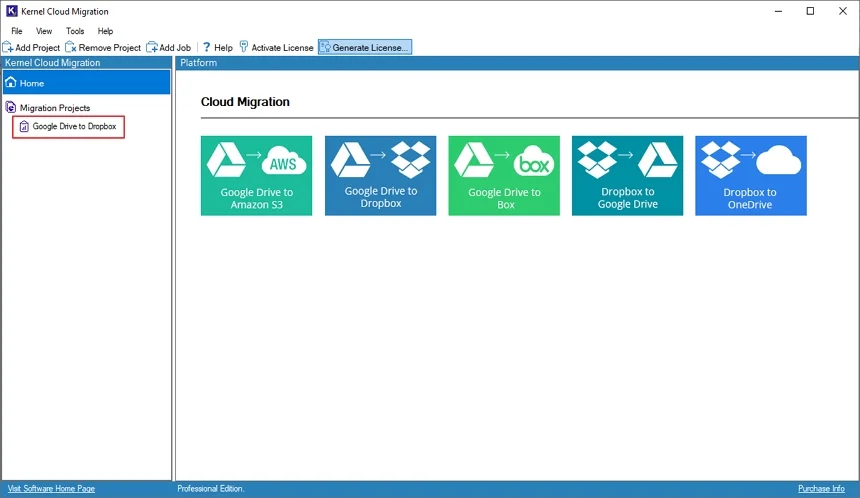Minimize the Kernel Cloud Migration window
Viewport: 860px width, 498px height.
(778, 11)
